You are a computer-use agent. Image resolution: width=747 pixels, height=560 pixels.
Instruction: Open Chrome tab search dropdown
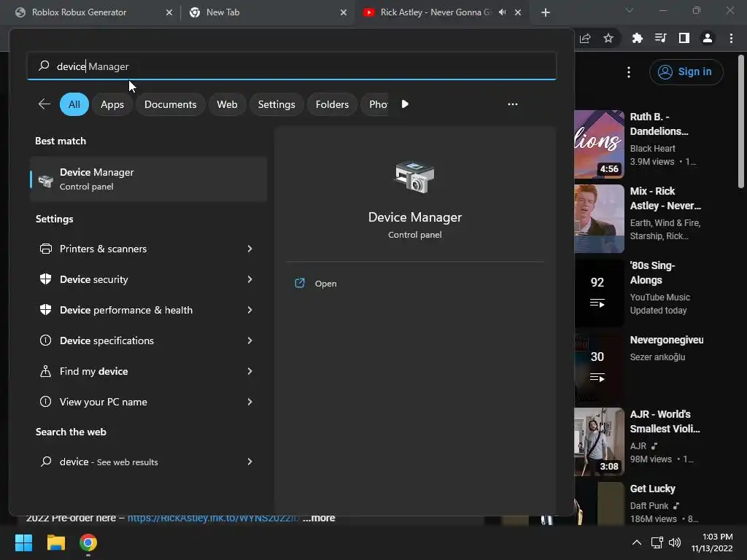point(630,10)
